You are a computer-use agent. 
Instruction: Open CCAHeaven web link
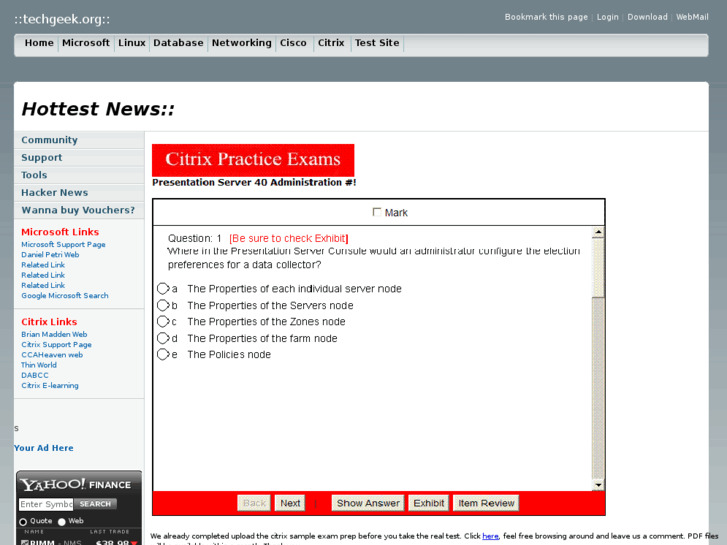[x=52, y=355]
